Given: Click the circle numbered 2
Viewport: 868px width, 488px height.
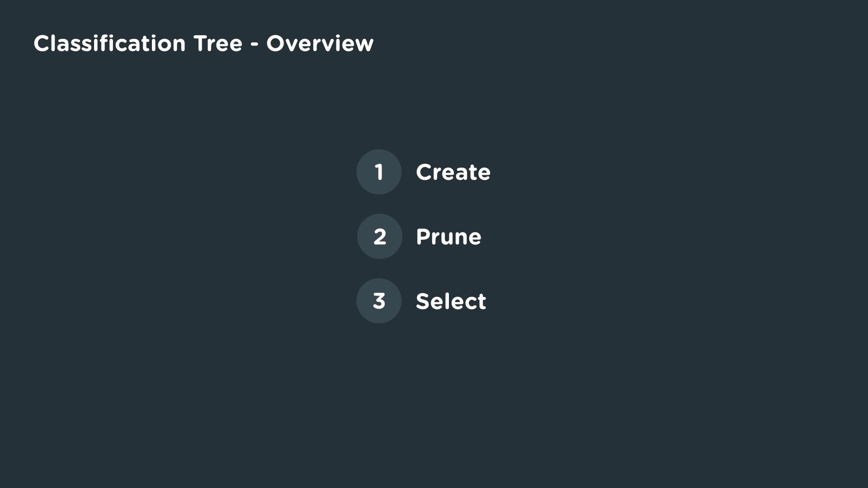Looking at the screenshot, I should click(x=379, y=236).
